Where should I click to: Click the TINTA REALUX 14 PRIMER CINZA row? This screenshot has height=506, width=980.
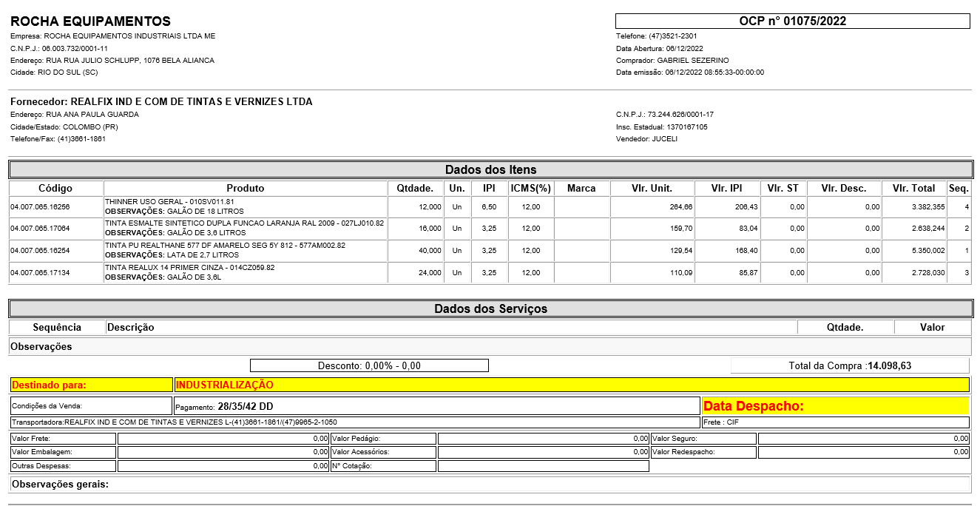click(245, 273)
